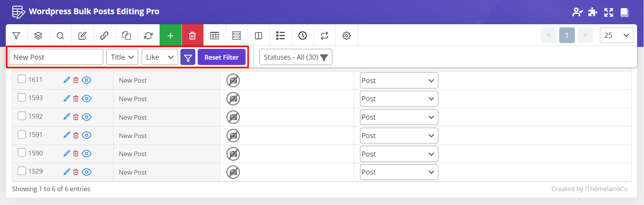Click the New Post search text field
The image size is (644, 205).
click(56, 57)
